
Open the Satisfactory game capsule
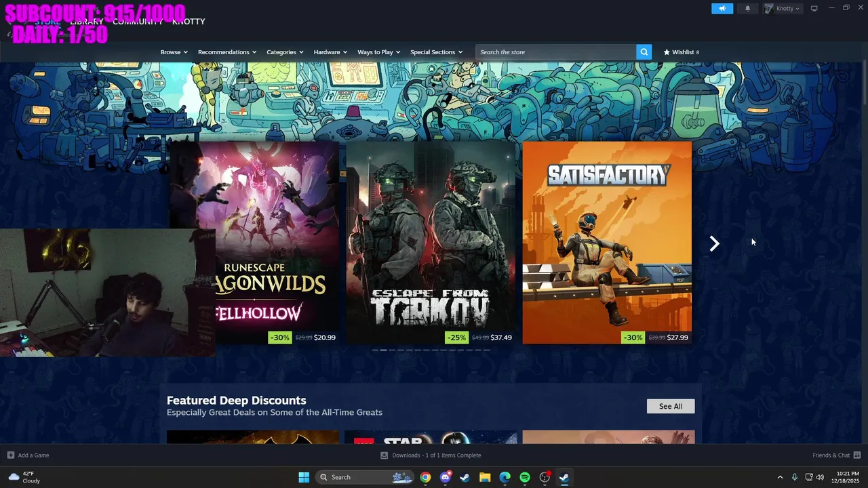(x=607, y=243)
